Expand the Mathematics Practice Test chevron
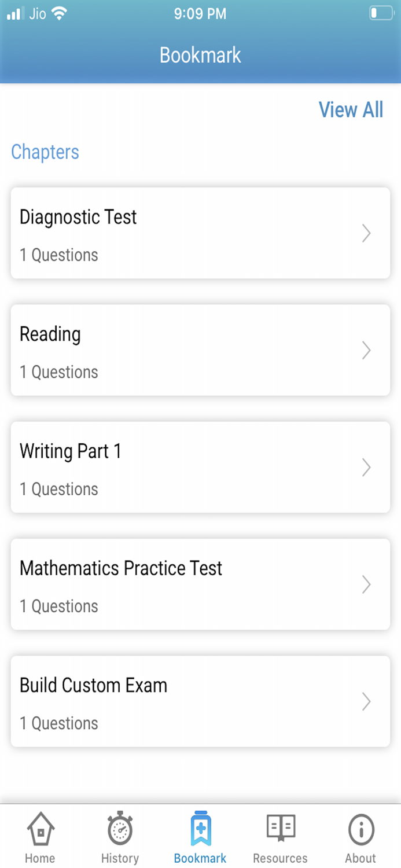The image size is (401, 868). tap(366, 584)
